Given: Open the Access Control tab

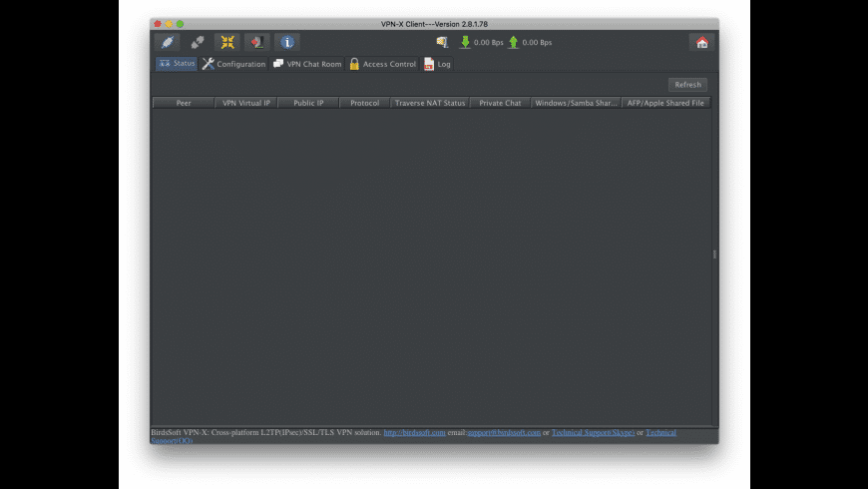Looking at the screenshot, I should (382, 64).
